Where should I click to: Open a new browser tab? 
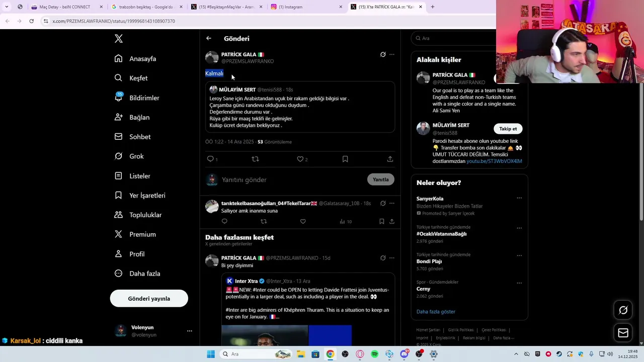433,7
